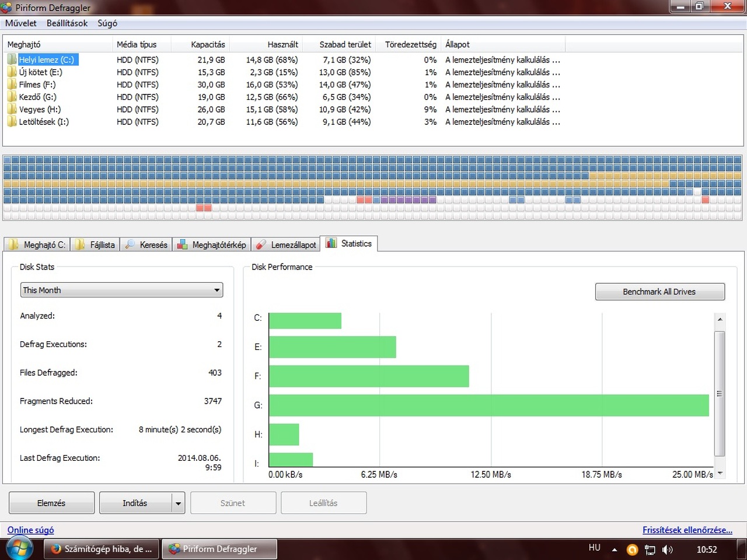Click the Firefox icon in the taskbar
This screenshot has width=747, height=560.
(x=56, y=549)
